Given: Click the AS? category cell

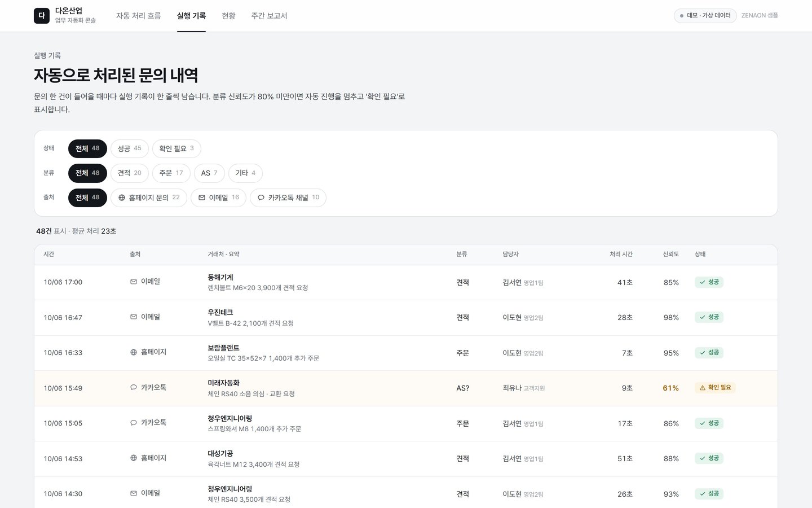Looking at the screenshot, I should coord(463,388).
